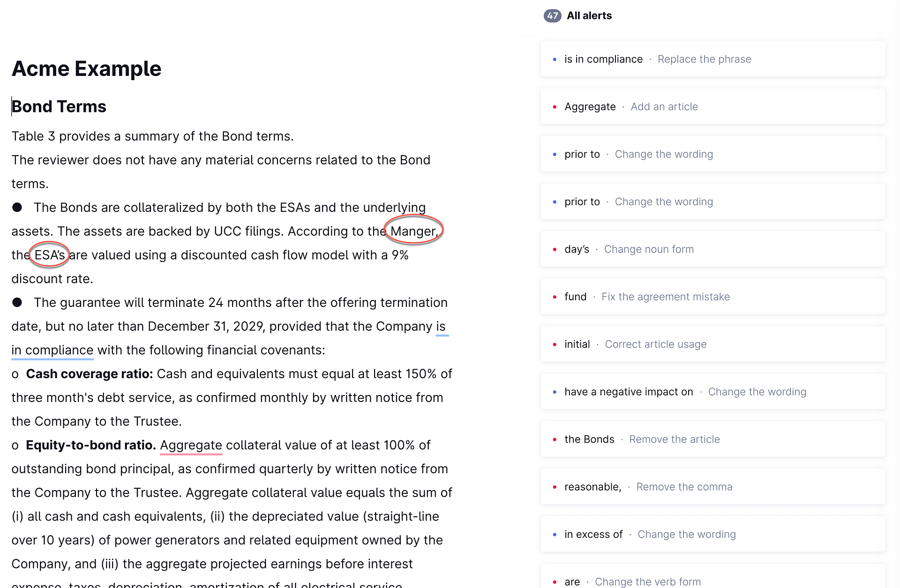The width and height of the screenshot is (900, 588).
Task: Click the circled word 'Manger,' in the document
Action: tap(414, 231)
